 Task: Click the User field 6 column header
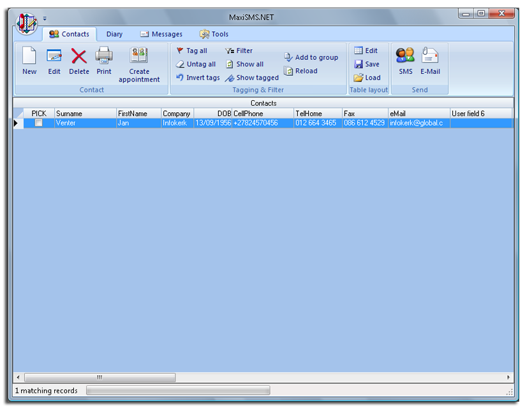(x=481, y=113)
